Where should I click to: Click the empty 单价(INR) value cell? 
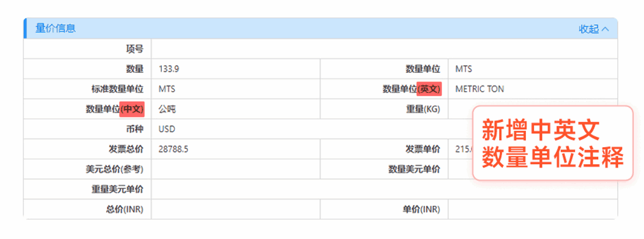(x=533, y=209)
